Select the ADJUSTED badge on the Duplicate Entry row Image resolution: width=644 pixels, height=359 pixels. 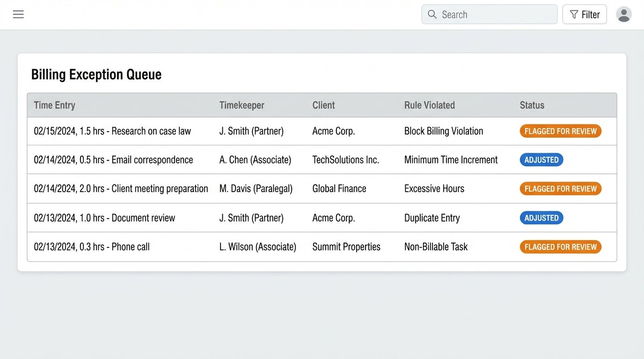click(x=541, y=218)
